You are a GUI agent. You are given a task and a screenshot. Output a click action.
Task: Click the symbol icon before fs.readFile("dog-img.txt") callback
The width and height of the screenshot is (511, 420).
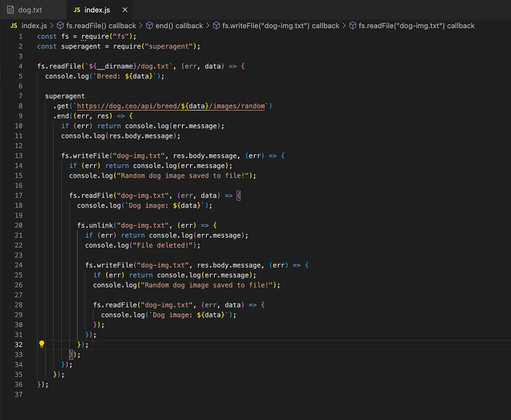[x=353, y=26]
